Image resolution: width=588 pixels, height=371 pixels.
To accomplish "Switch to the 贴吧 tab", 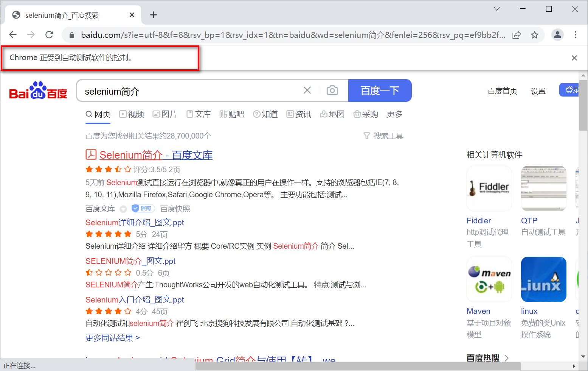I will [232, 114].
